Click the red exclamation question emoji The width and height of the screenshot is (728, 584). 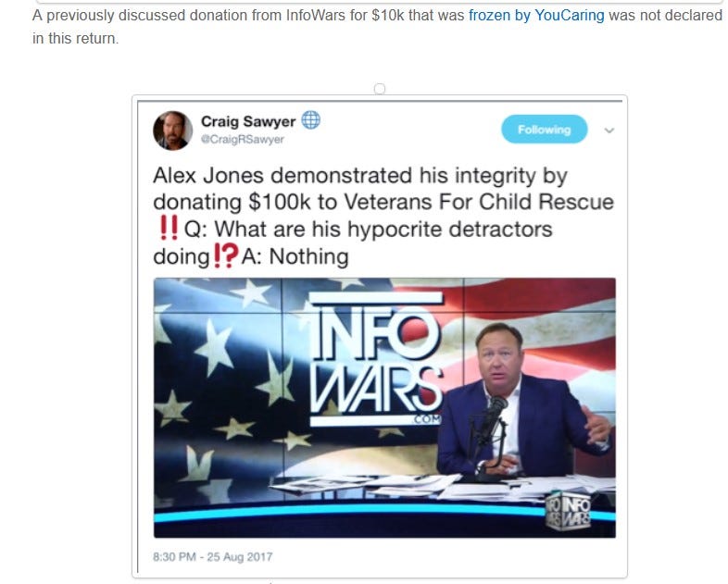[x=226, y=256]
